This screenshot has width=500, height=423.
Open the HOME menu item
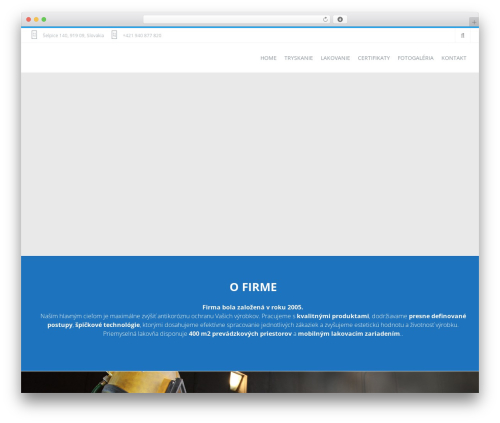click(x=268, y=58)
